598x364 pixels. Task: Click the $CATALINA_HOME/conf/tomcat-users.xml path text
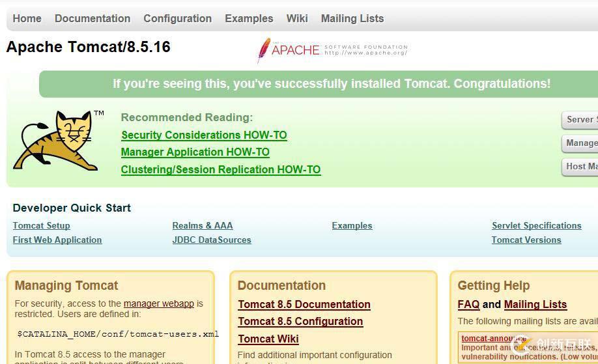click(x=118, y=334)
